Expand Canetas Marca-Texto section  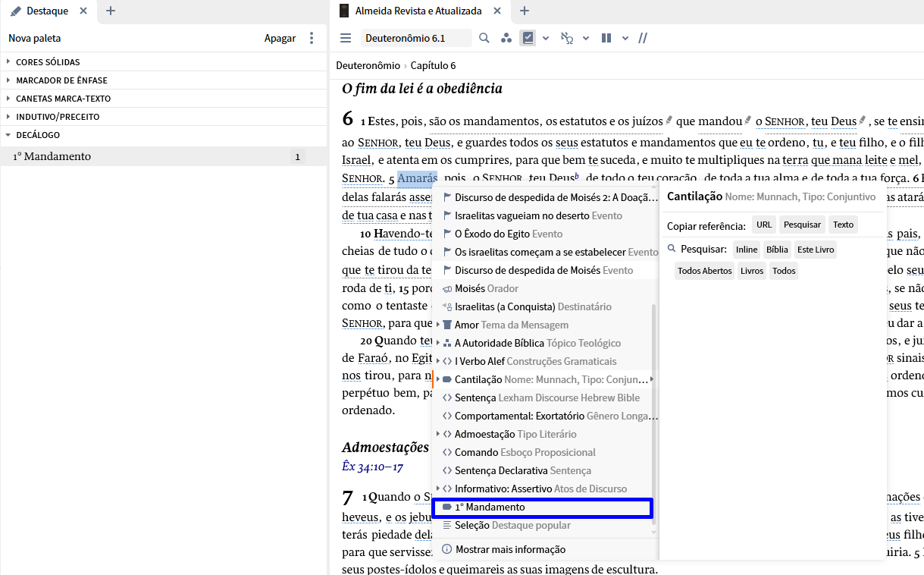(164, 99)
